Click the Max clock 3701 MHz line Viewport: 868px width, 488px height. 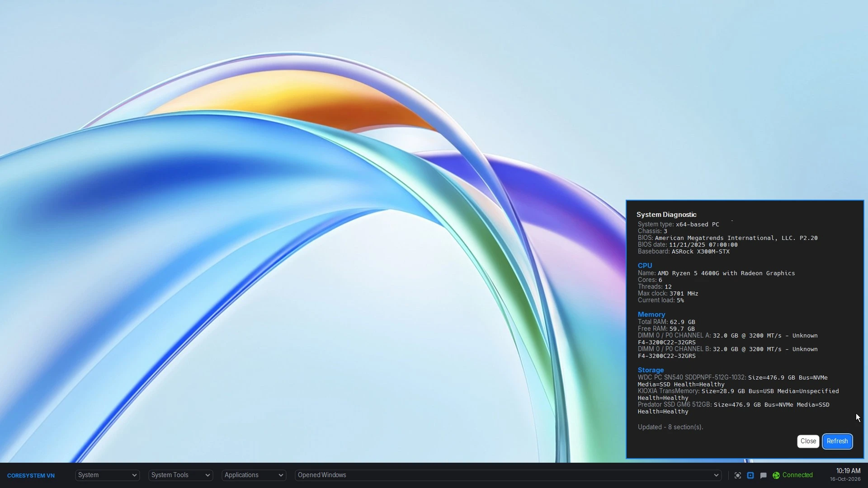pos(668,294)
